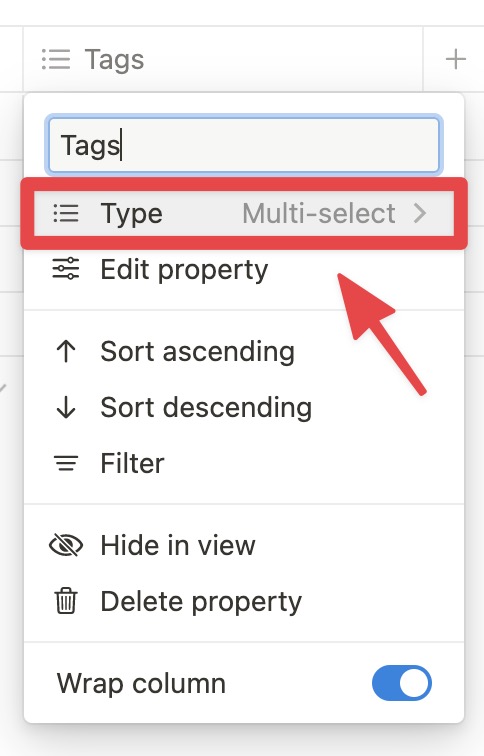Choose Delete property
The image size is (484, 756).
pos(244,601)
